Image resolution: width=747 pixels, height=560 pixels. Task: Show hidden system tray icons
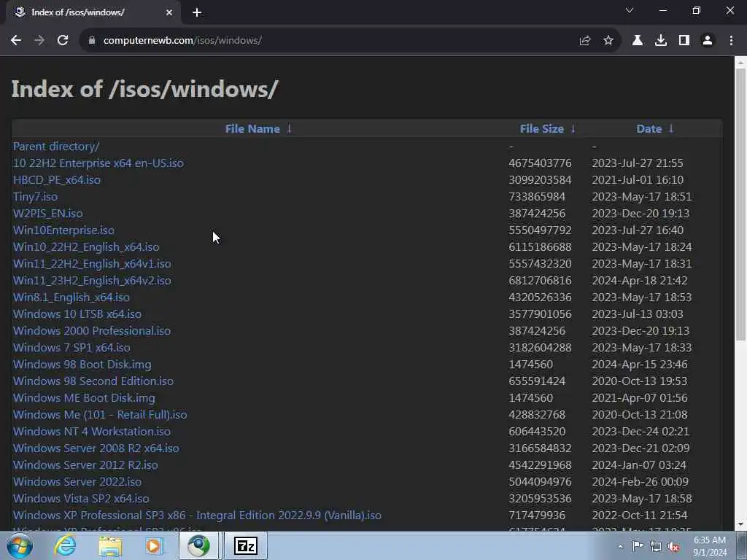click(620, 546)
